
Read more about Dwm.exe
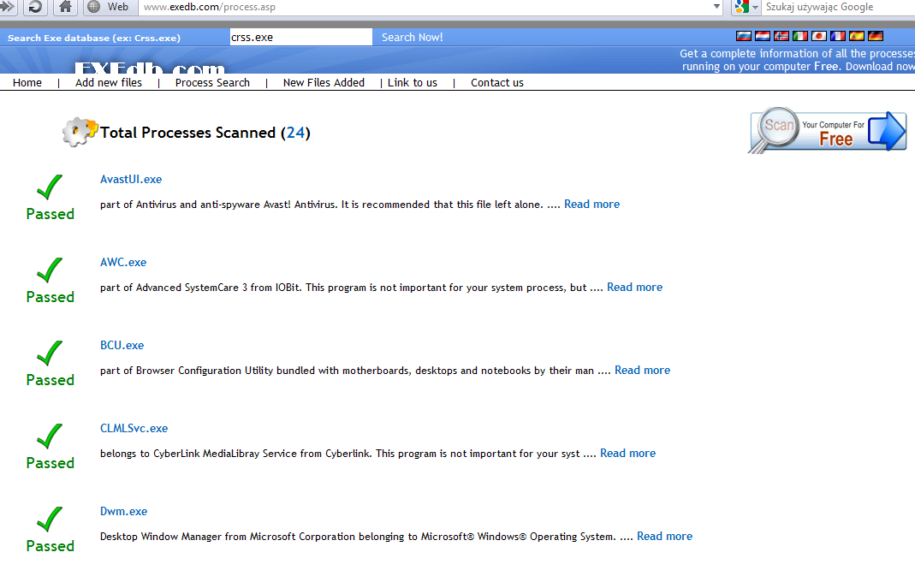[x=664, y=536]
